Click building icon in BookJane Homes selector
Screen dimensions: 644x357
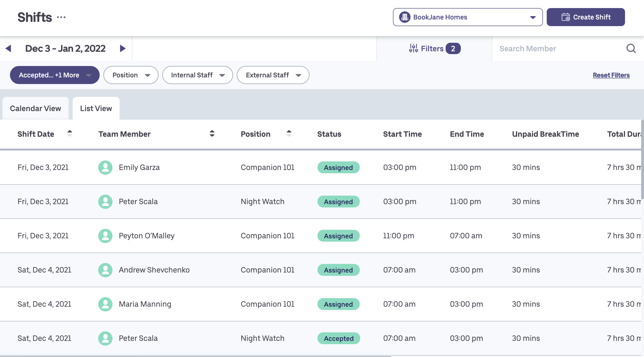(x=405, y=17)
